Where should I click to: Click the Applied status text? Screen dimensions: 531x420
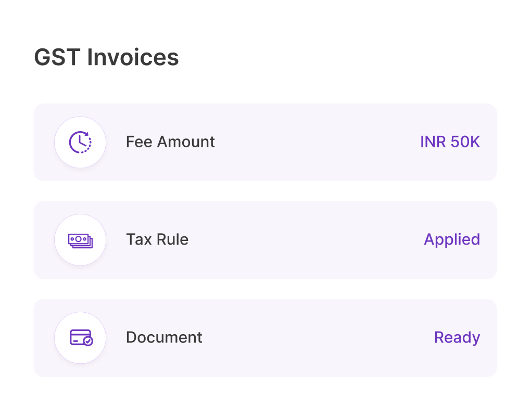click(x=452, y=240)
